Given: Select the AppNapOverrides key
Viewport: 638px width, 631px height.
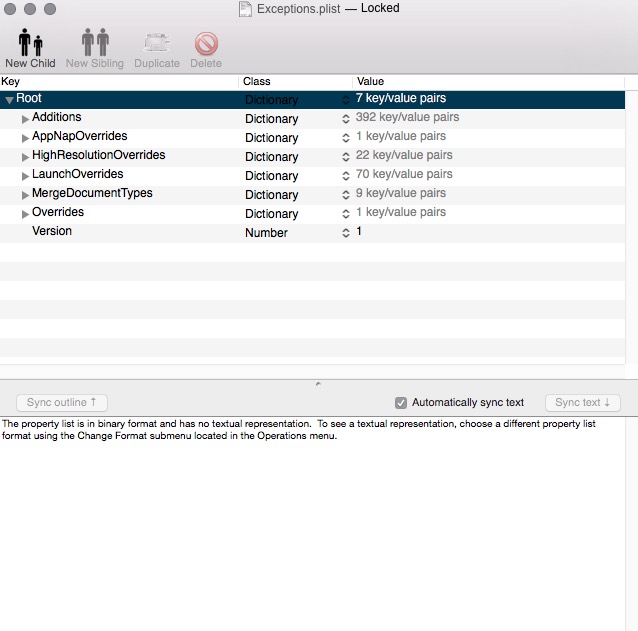Looking at the screenshot, I should pos(80,136).
